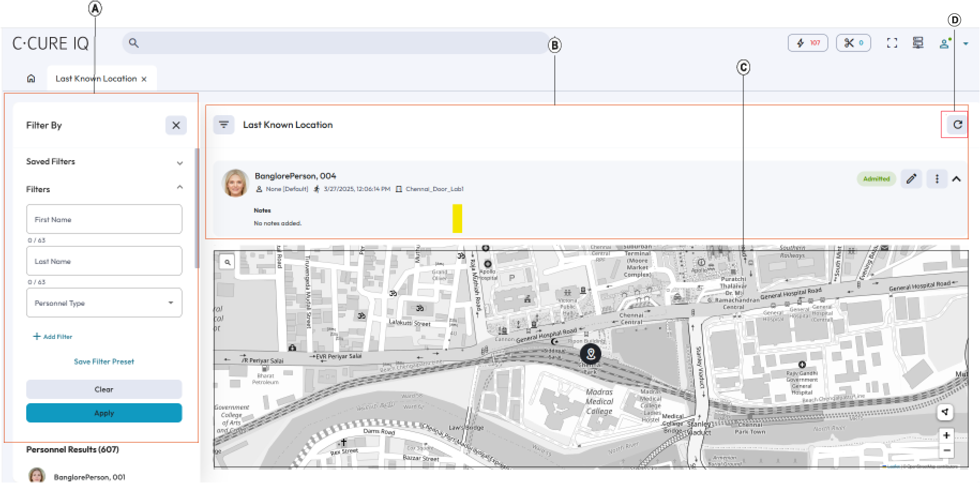Enter fullscreen mode icon

click(x=892, y=43)
